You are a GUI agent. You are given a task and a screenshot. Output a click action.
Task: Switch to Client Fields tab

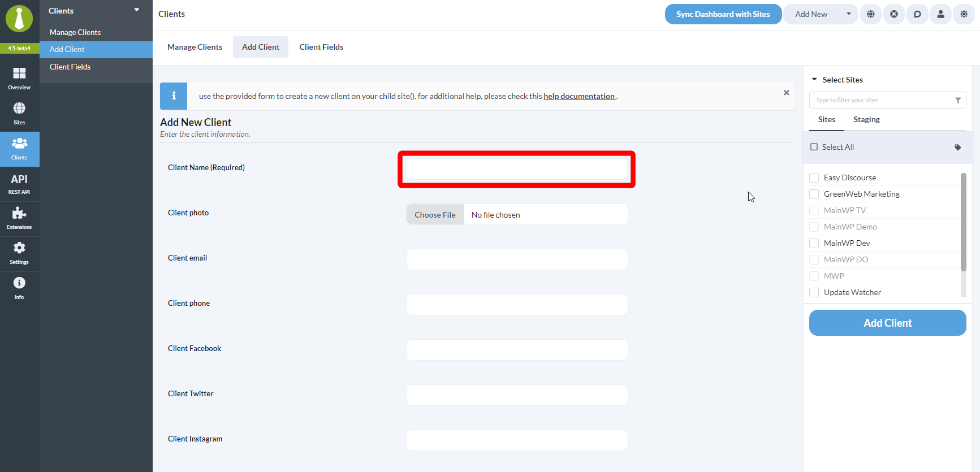tap(321, 47)
